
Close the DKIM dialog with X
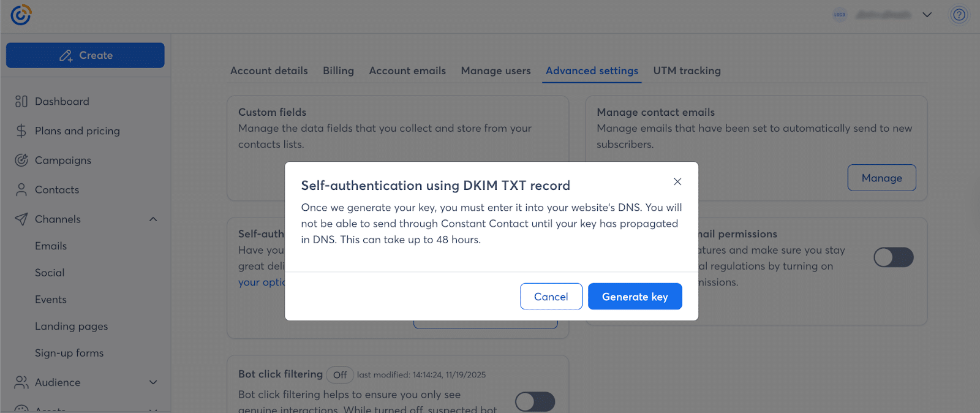click(x=677, y=181)
